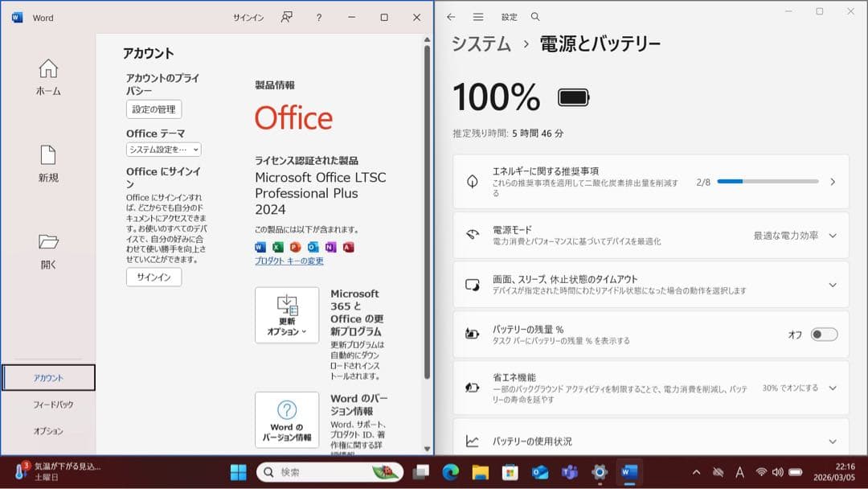Viewport: 868px width, 489px height.
Task: Click the OneNote icon in the products list
Action: click(x=330, y=248)
